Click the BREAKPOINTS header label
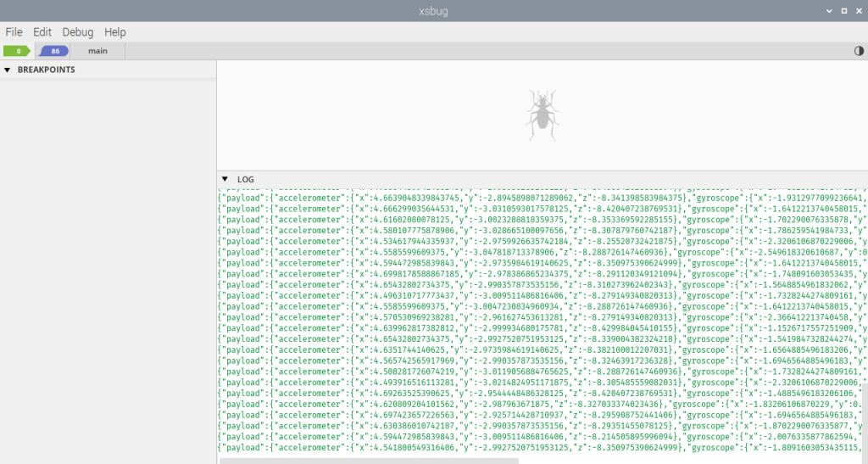The width and height of the screenshot is (868, 464). tap(46, 70)
